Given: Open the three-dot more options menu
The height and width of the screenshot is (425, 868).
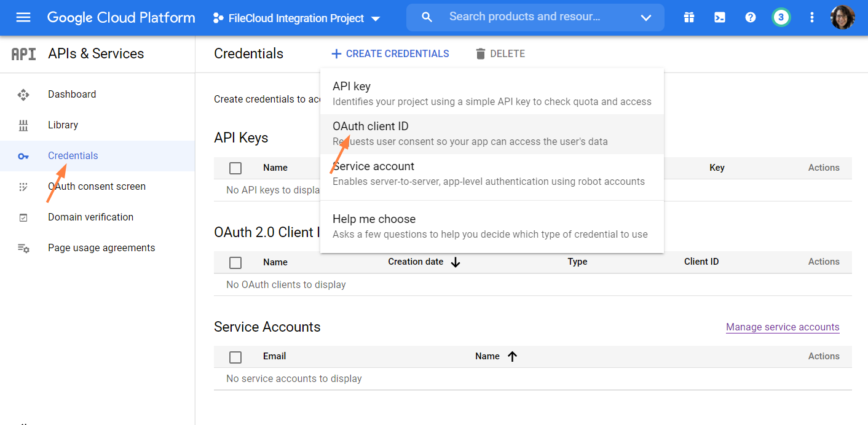Looking at the screenshot, I should (x=812, y=17).
